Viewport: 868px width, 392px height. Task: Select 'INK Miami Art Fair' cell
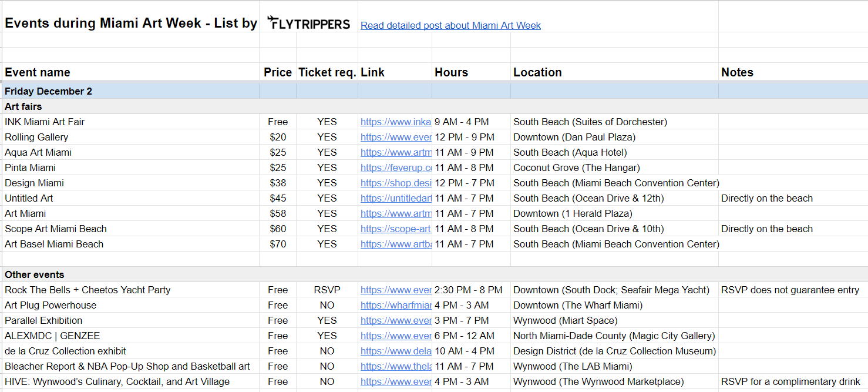131,122
